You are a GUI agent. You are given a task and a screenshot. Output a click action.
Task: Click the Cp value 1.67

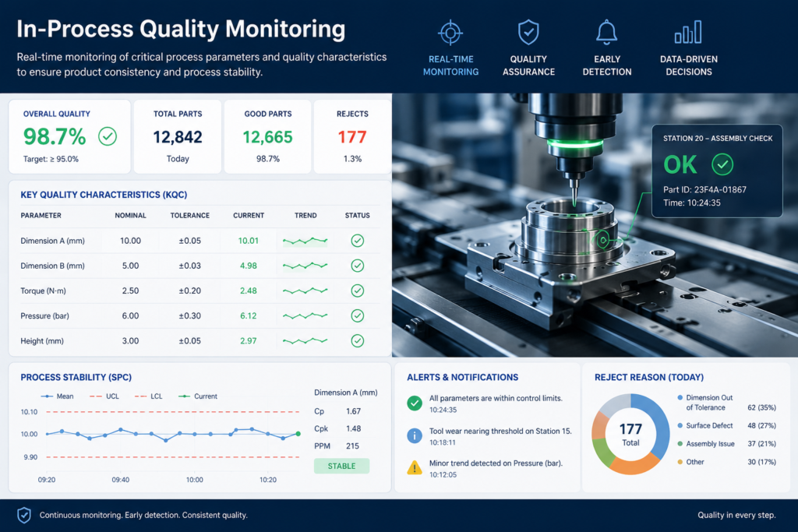point(353,411)
